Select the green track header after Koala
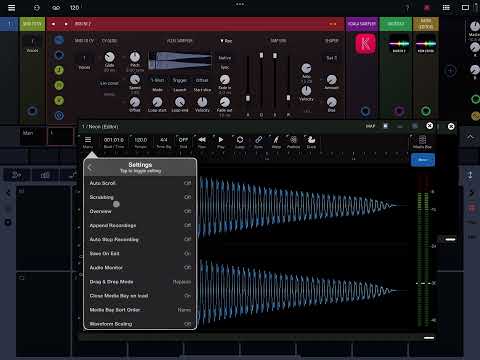Screen dimensions: 480x360 point(396,24)
